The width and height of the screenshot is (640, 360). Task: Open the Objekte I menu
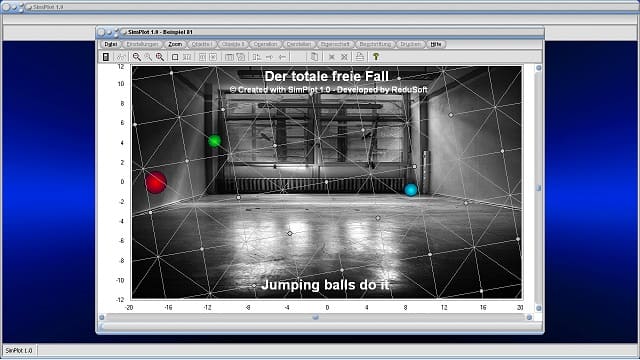[202, 44]
